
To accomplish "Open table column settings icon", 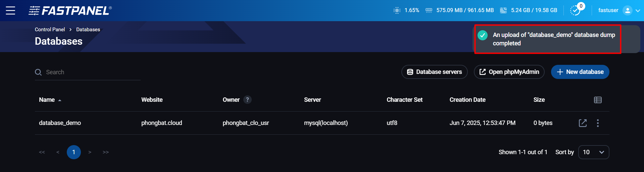I will coord(598,100).
